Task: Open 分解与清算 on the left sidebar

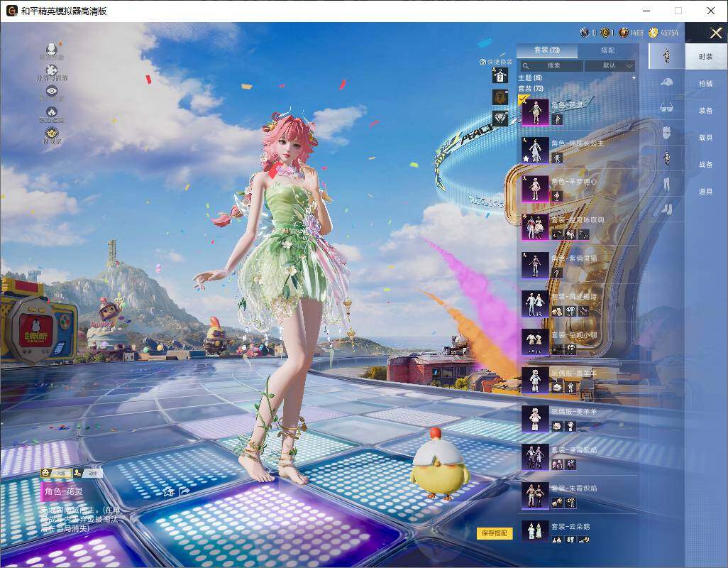Action: pyautogui.click(x=51, y=71)
